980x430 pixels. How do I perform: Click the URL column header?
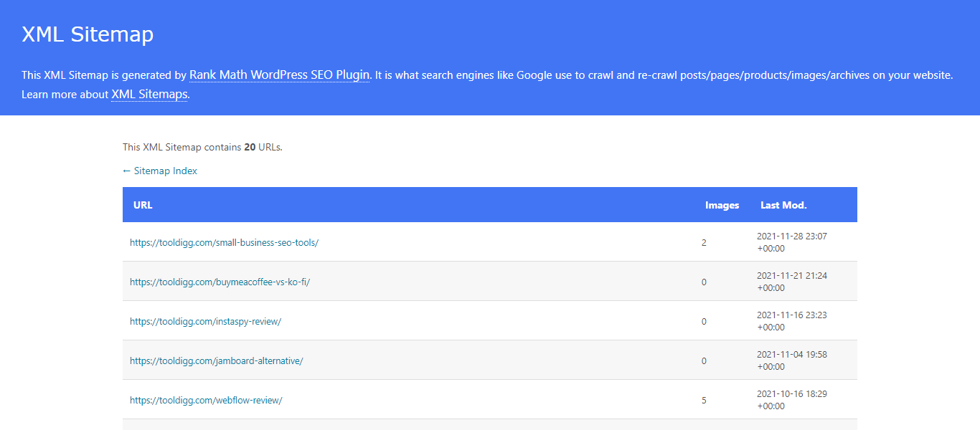pyautogui.click(x=143, y=205)
